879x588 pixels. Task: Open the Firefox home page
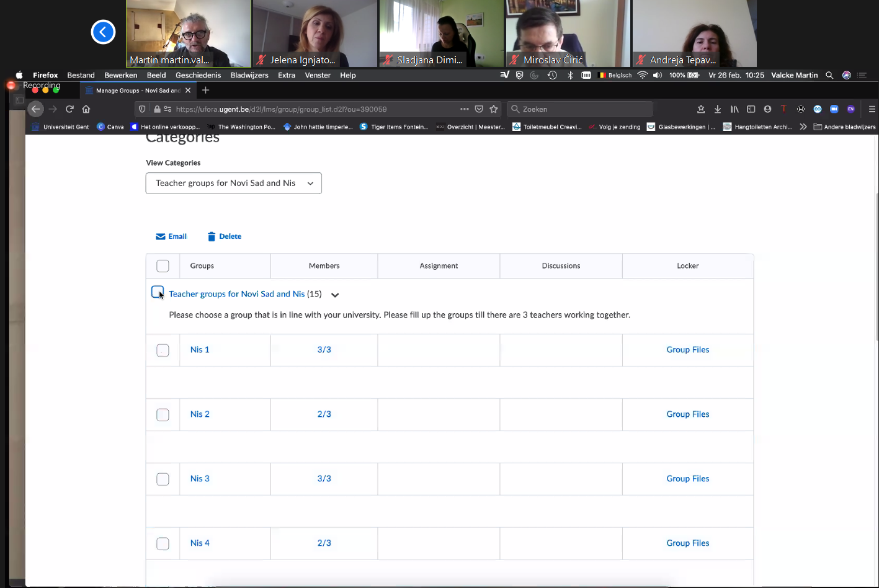[86, 109]
